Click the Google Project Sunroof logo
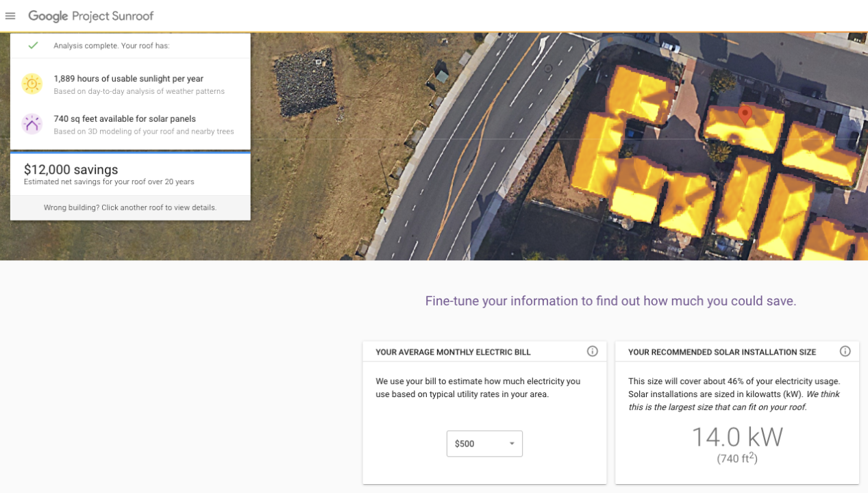Viewport: 868px width, 493px height. pos(91,16)
